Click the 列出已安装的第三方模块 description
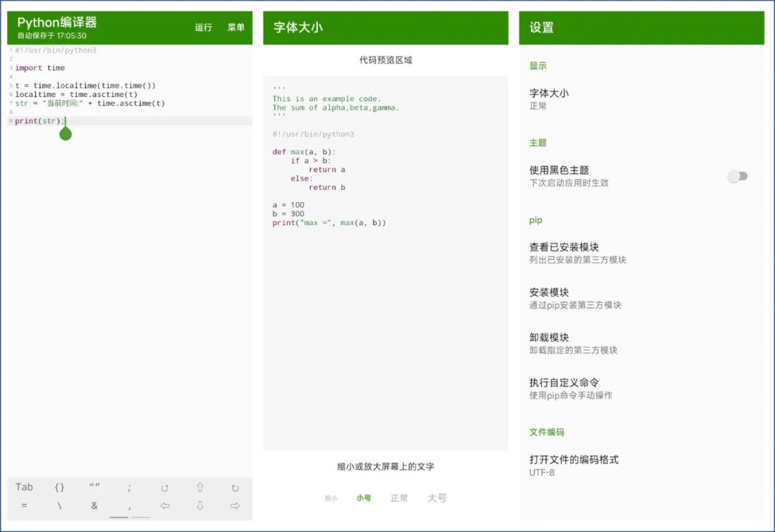This screenshot has height=532, width=775. click(578, 260)
